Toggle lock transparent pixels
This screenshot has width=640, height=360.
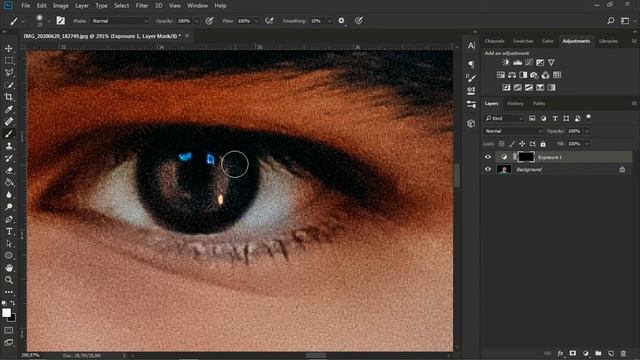click(502, 144)
